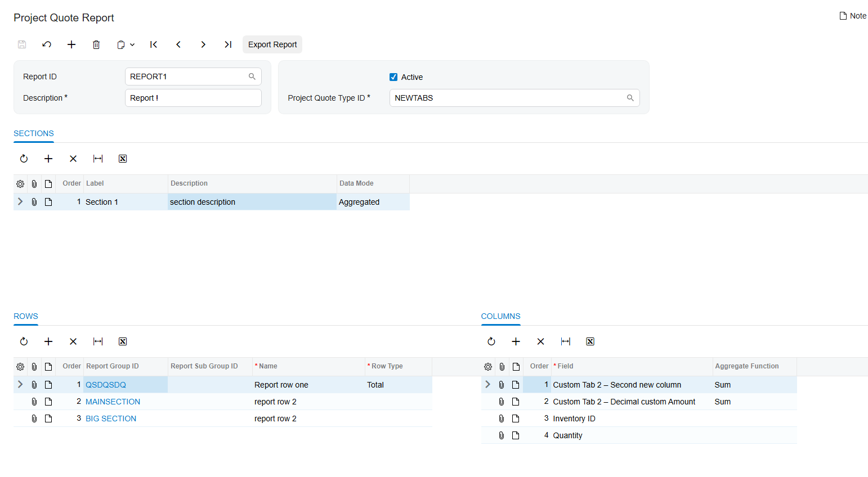Open Project Quote Type ID lookup
This screenshot has width=868, height=477.
630,98
